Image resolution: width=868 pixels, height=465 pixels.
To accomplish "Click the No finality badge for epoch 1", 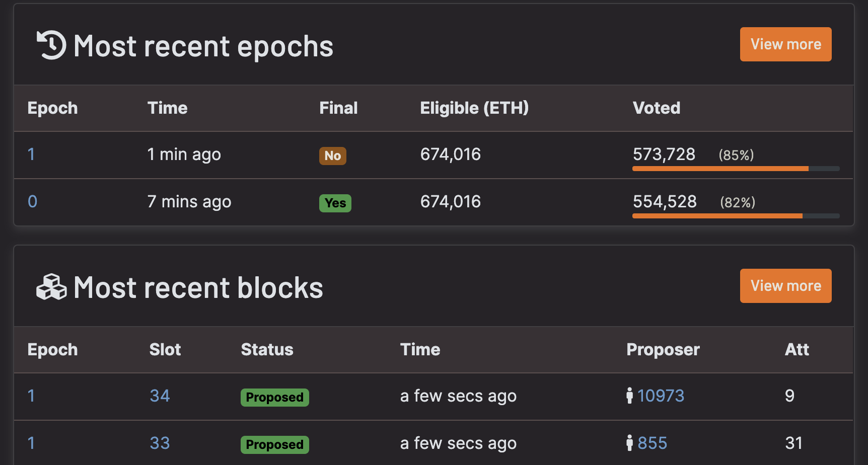I will [x=333, y=156].
